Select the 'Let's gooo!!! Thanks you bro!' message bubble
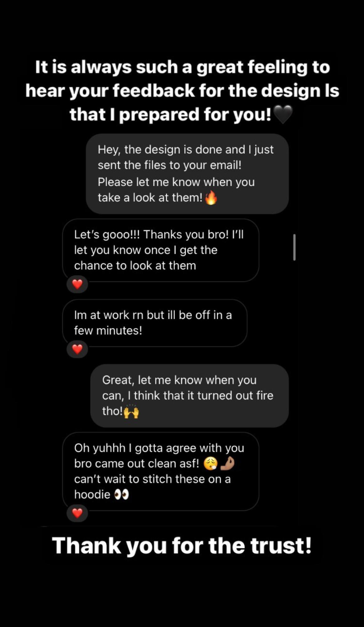 pos(161,250)
